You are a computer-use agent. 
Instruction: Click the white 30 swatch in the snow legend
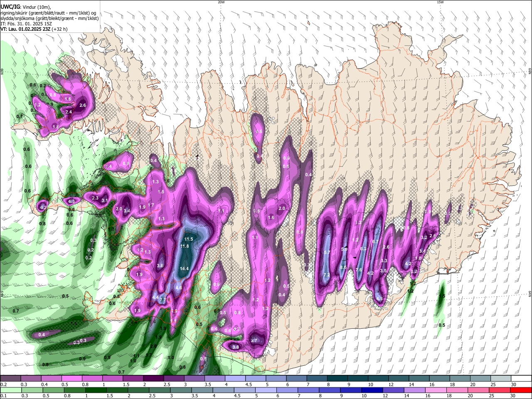point(521,379)
